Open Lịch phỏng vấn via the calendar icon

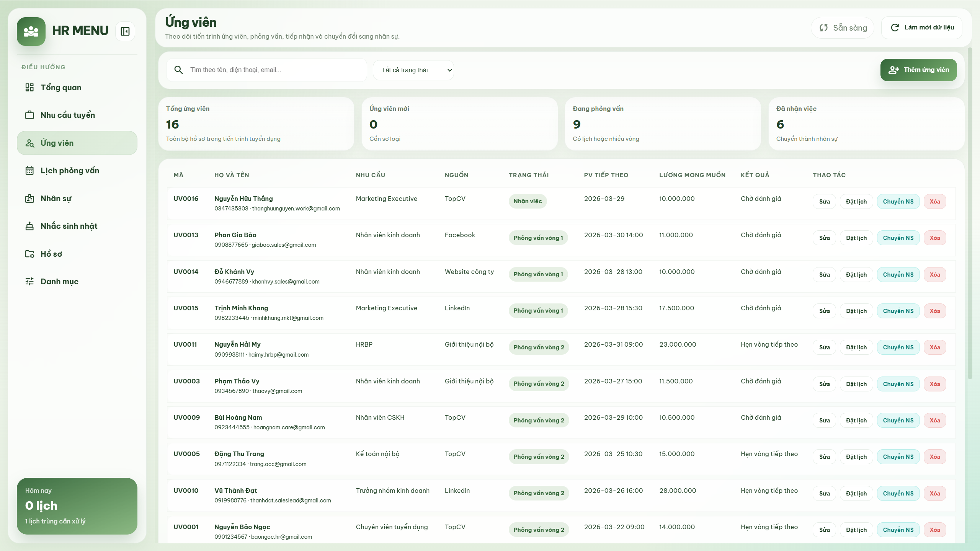coord(30,171)
